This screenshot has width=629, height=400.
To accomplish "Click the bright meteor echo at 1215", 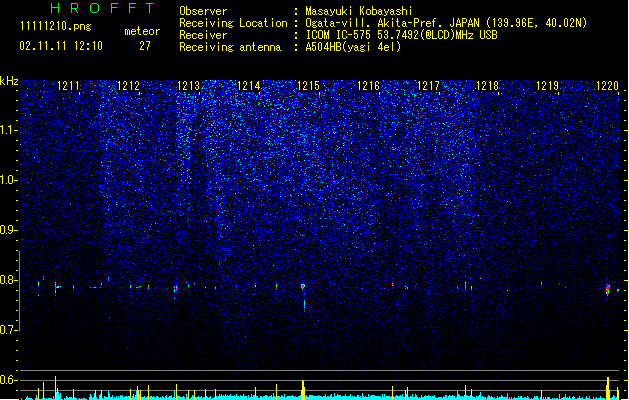I will point(303,286).
